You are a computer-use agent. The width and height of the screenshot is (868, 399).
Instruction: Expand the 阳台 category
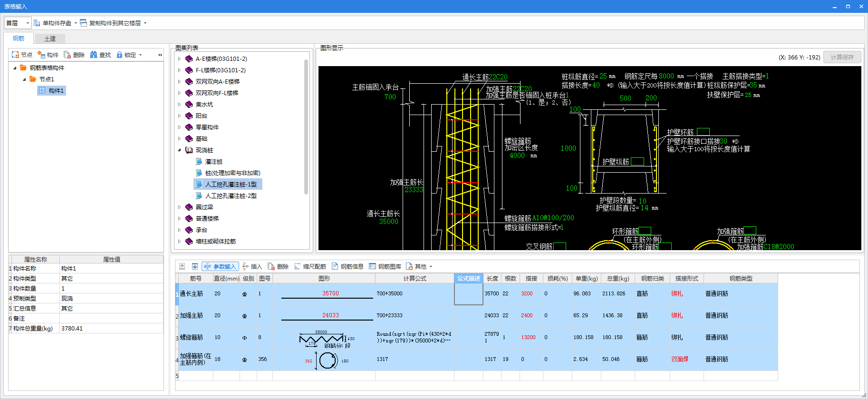[180, 116]
